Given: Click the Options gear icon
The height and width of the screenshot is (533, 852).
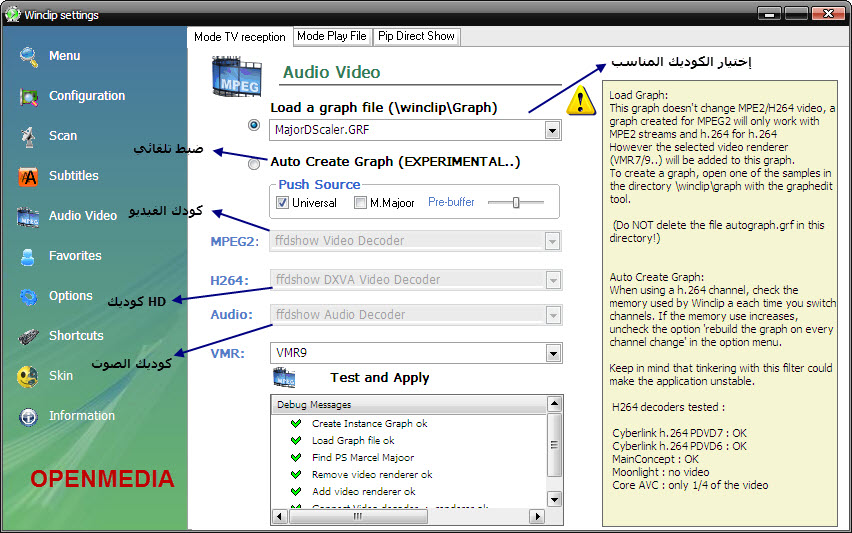Looking at the screenshot, I should click(28, 297).
